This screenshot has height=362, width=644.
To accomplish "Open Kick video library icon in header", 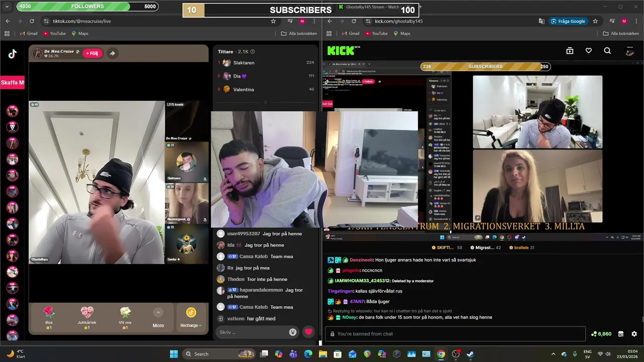I will pyautogui.click(x=570, y=51).
